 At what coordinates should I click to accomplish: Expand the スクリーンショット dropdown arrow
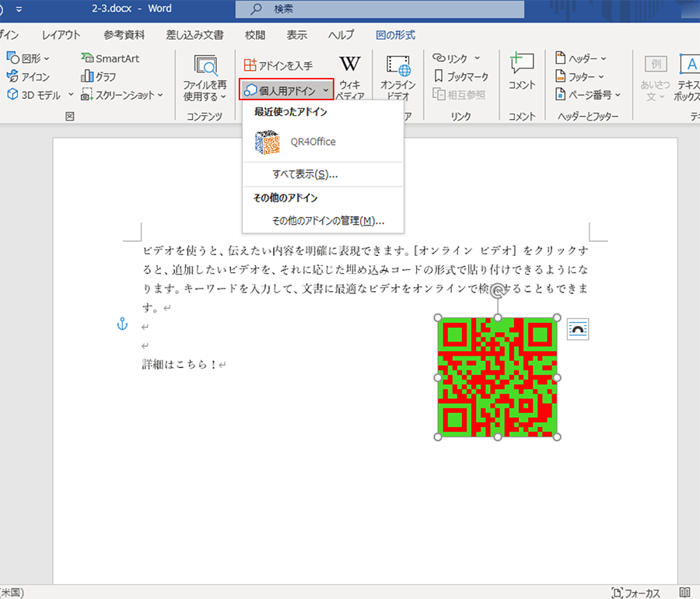pos(160,95)
